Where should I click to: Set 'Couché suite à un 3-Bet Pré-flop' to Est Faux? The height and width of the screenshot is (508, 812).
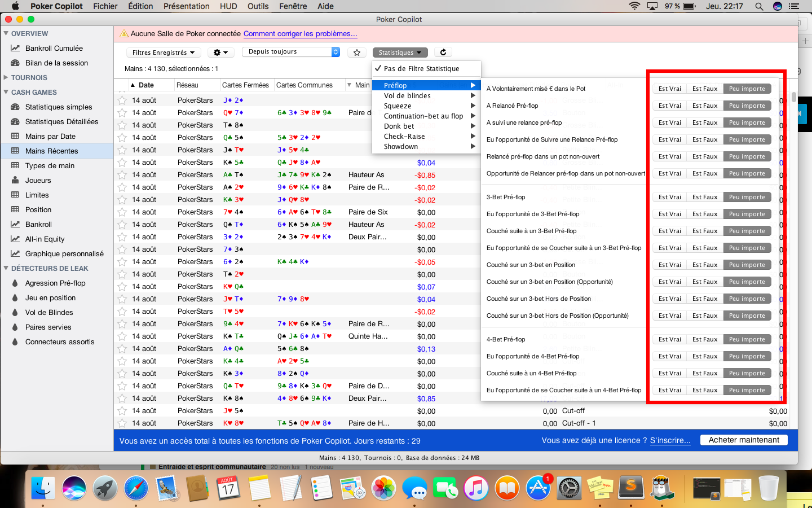(705, 231)
